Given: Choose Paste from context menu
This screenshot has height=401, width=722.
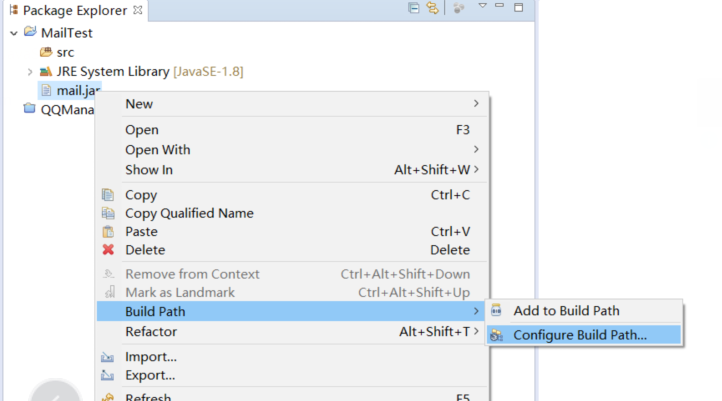Looking at the screenshot, I should [293, 232].
